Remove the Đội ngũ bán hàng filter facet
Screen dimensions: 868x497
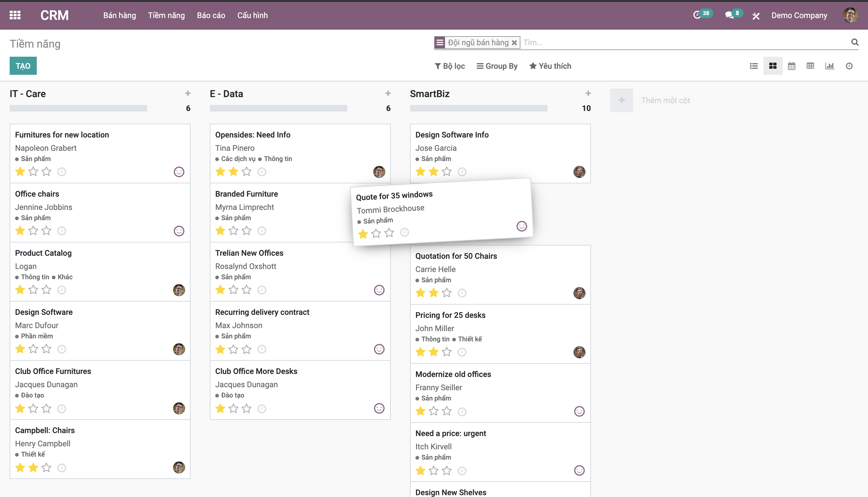pyautogui.click(x=514, y=43)
